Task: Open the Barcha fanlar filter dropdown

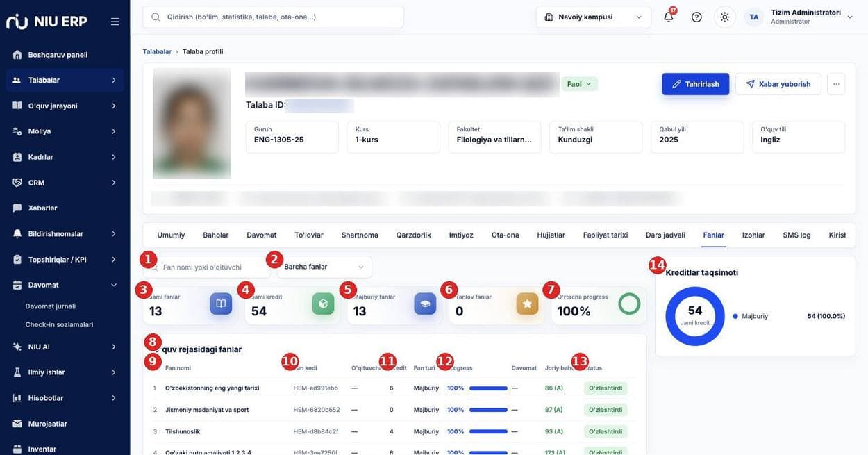Action: 324,267
